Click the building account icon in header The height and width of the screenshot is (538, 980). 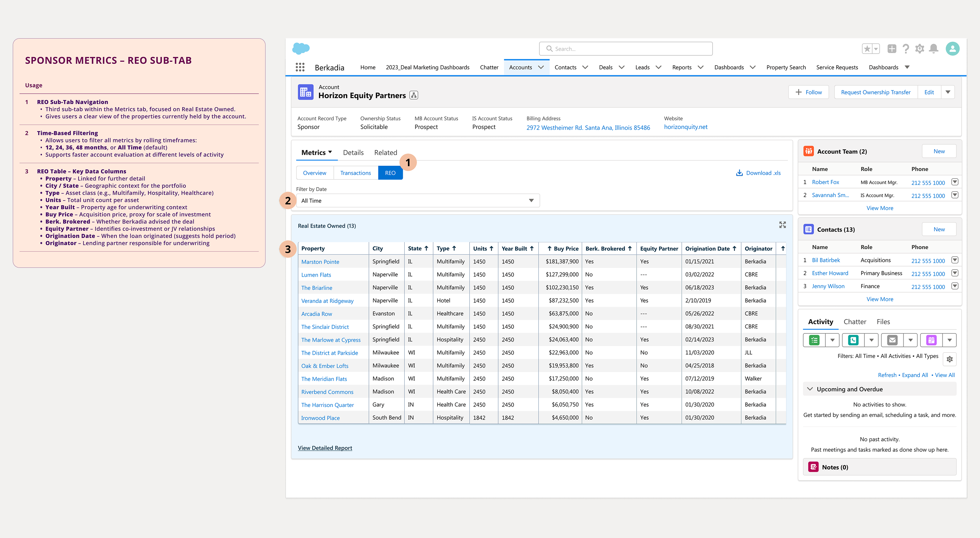point(306,92)
